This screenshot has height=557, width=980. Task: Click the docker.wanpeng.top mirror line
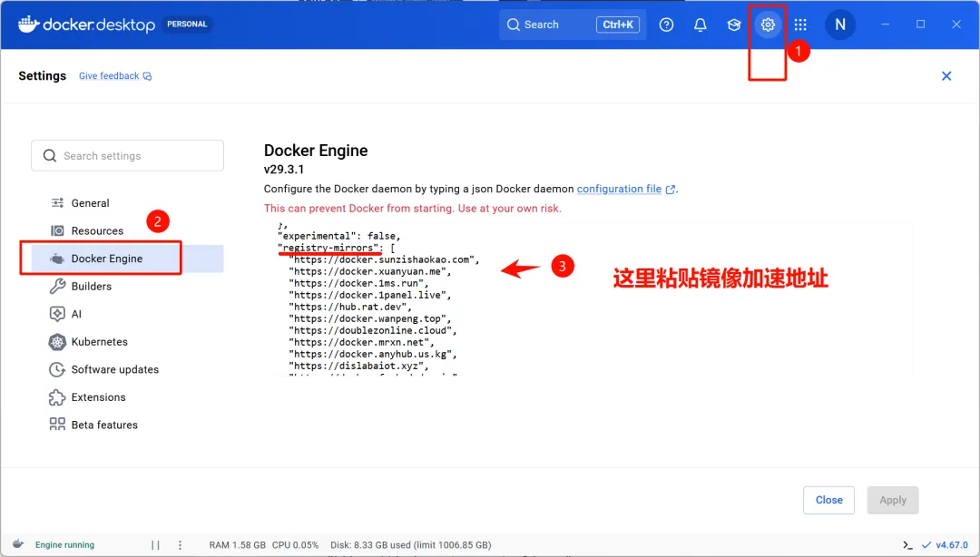point(369,318)
